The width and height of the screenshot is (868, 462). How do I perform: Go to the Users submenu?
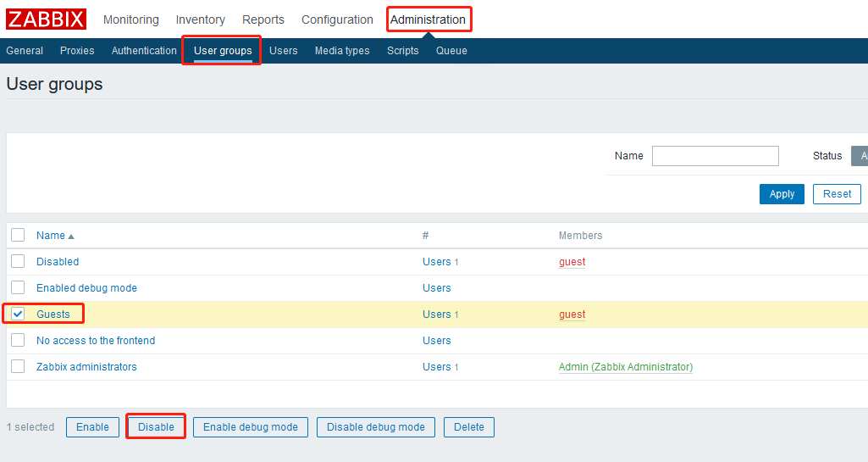284,50
